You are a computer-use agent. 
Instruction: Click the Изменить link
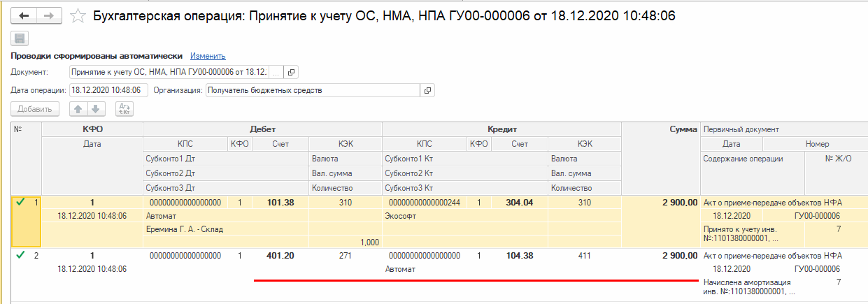coord(208,56)
